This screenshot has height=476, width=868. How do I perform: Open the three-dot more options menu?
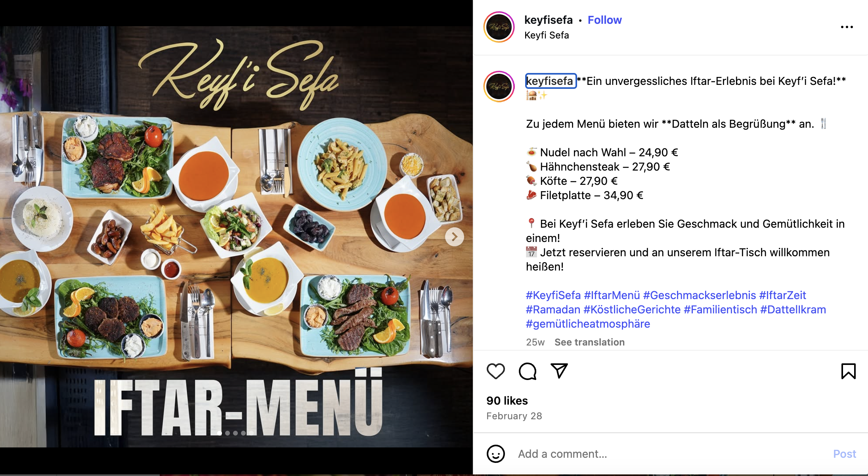[x=847, y=27]
